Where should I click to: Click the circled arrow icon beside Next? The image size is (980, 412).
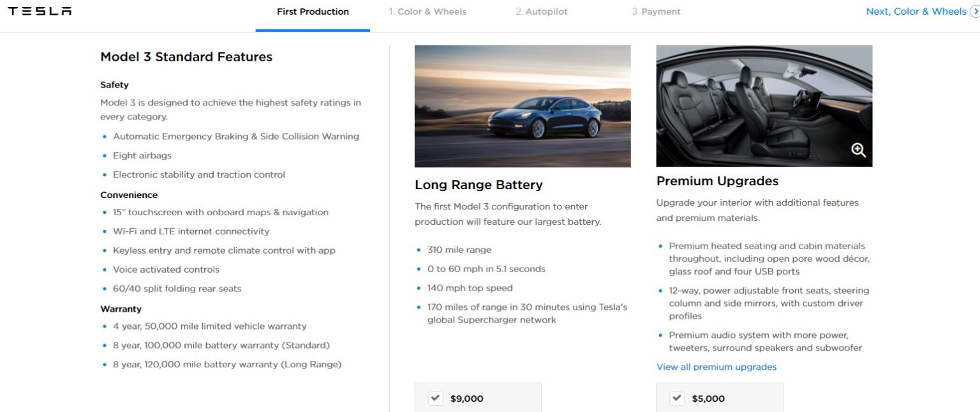pyautogui.click(x=974, y=11)
